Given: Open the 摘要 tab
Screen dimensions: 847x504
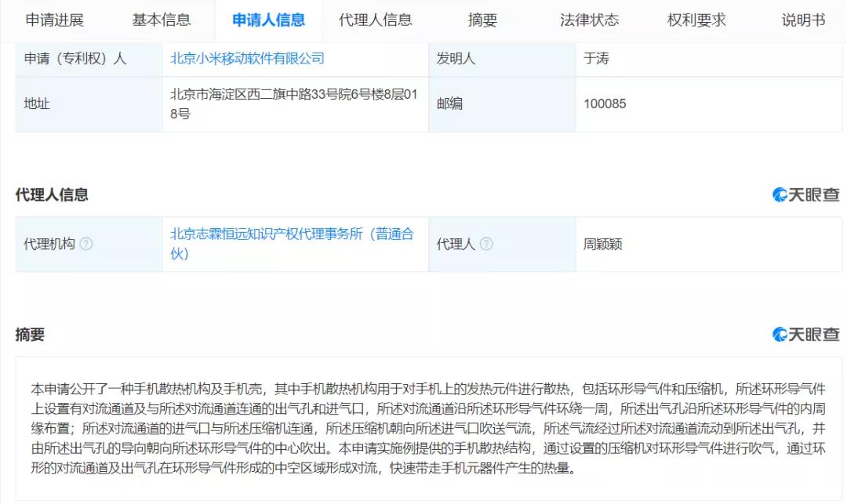Looking at the screenshot, I should [x=482, y=20].
